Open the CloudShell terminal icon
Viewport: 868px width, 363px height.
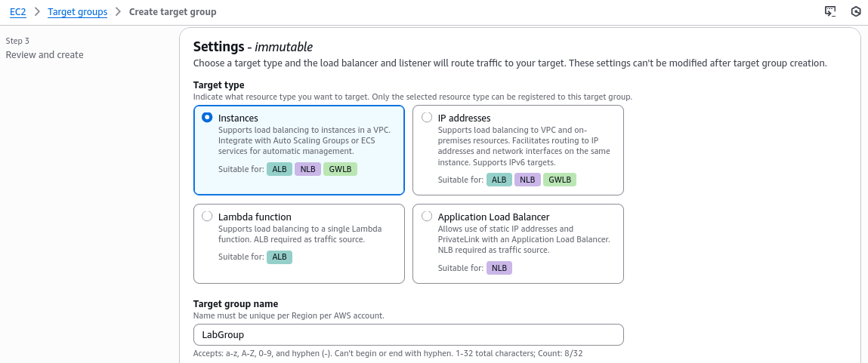[x=830, y=11]
